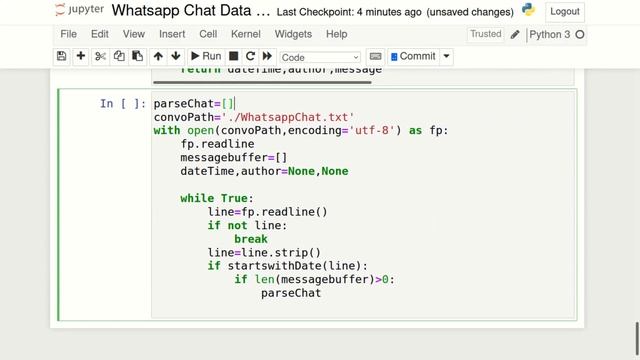This screenshot has width=640, height=360.
Task: Click the 'line=line.strip()' line
Action: click(x=264, y=253)
